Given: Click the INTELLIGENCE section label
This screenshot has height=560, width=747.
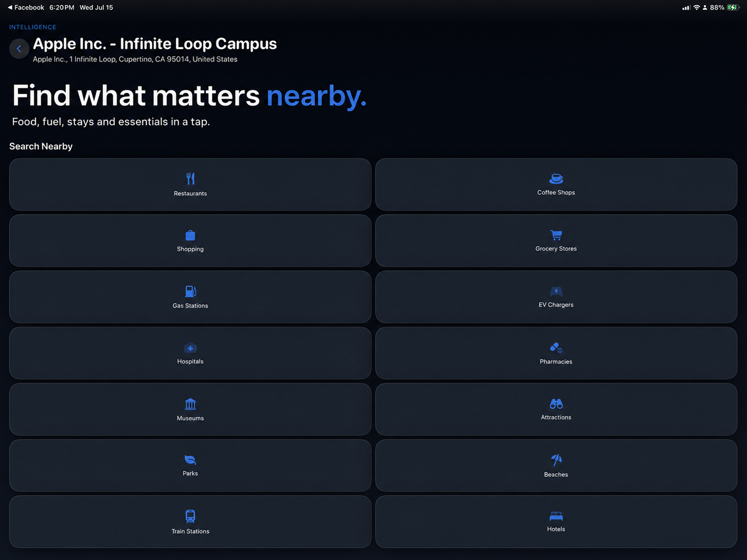Looking at the screenshot, I should pyautogui.click(x=33, y=27).
